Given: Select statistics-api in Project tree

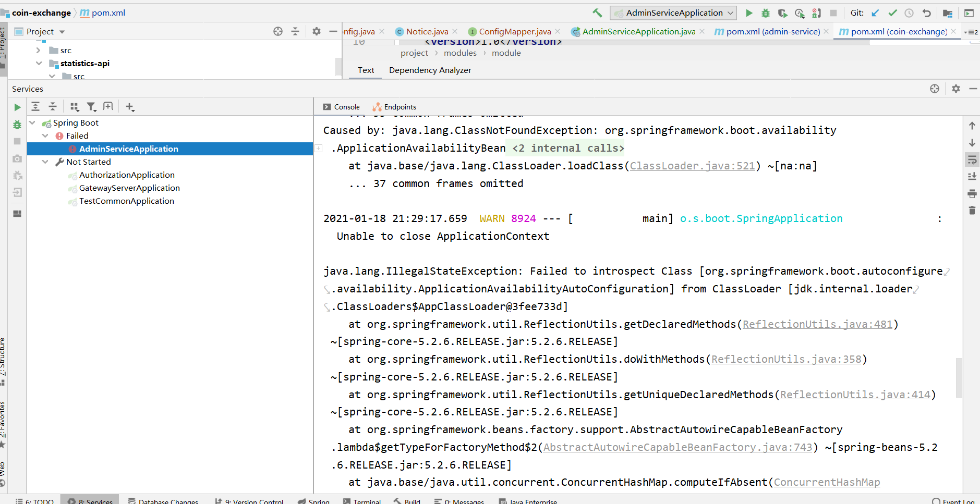Looking at the screenshot, I should pyautogui.click(x=85, y=63).
